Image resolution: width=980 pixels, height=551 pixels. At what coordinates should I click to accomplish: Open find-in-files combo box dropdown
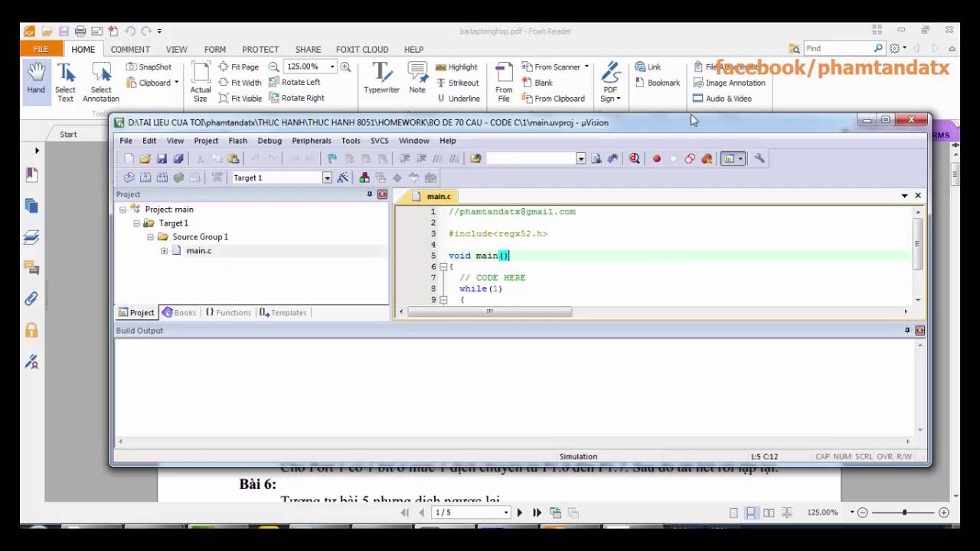click(580, 158)
